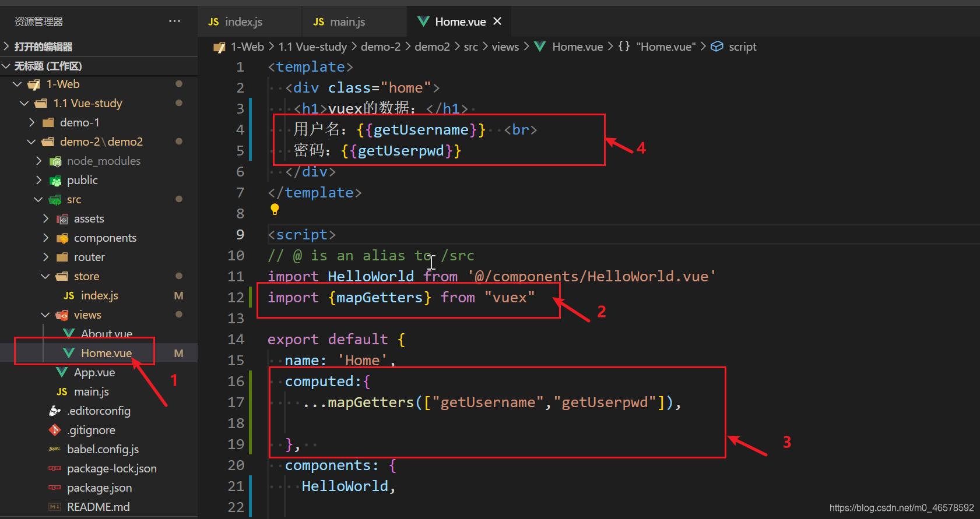Place cursor on HelloWorld in line 21
This screenshot has width=980, height=519.
click(x=345, y=486)
